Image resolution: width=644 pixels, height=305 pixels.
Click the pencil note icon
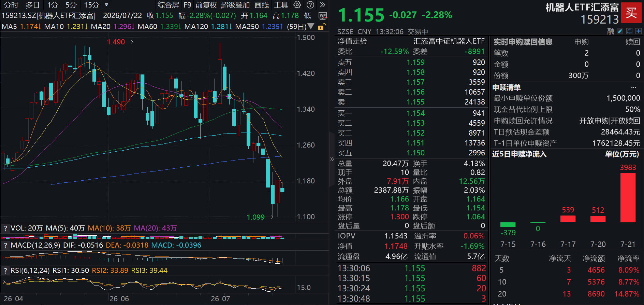point(620,31)
